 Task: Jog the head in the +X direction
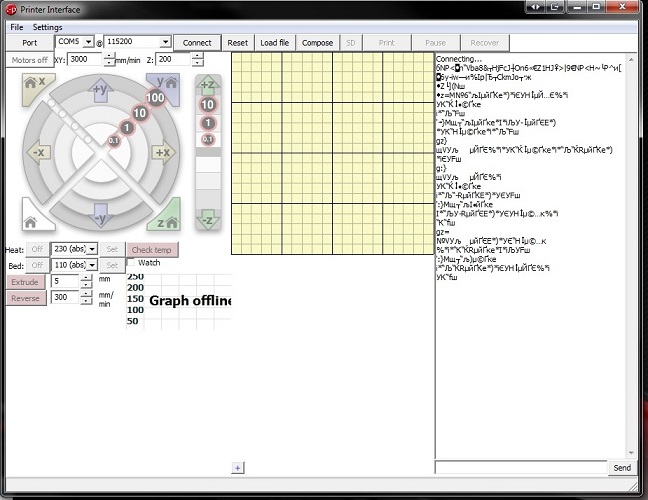click(162, 152)
